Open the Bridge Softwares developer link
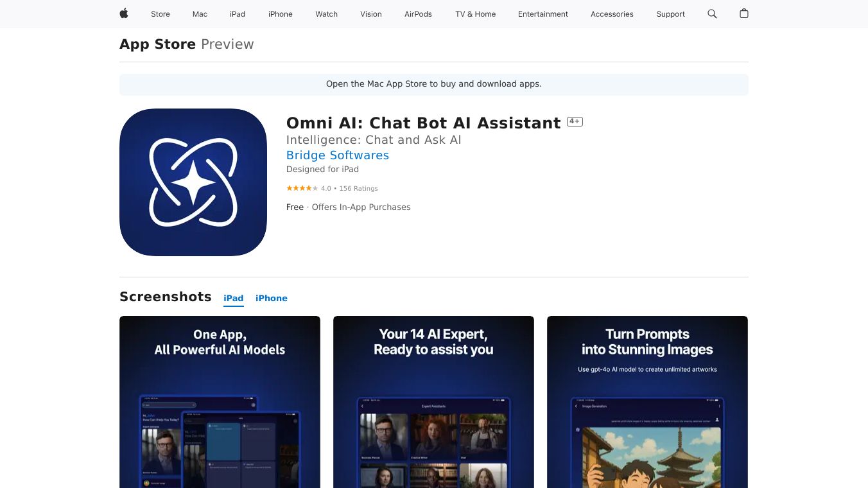868x488 pixels. 338,155
